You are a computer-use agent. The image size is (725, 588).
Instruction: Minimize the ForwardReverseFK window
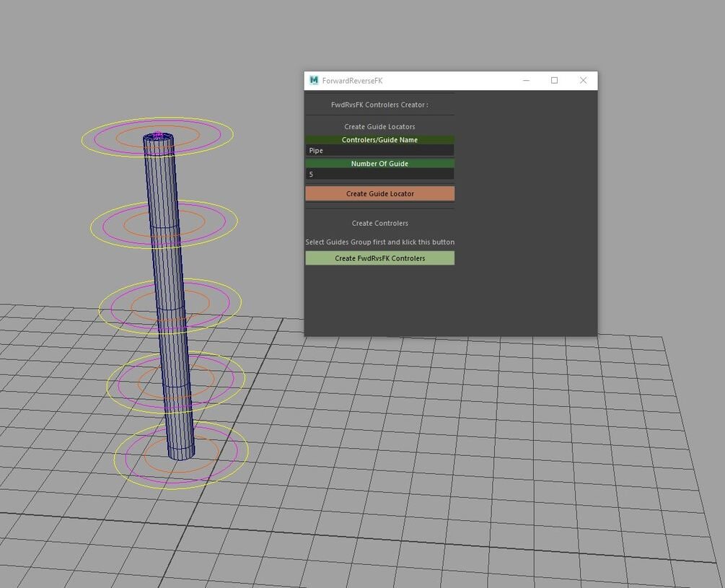[x=526, y=80]
